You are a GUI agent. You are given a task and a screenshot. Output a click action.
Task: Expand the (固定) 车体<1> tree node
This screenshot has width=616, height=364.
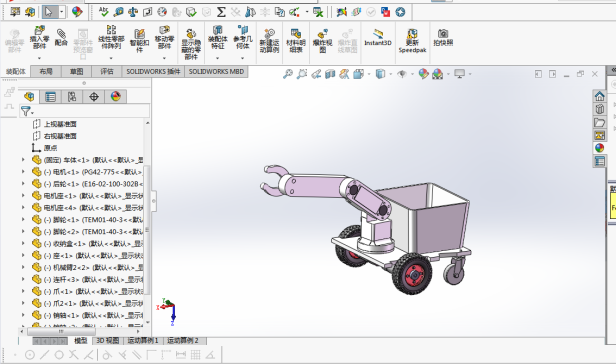pyautogui.click(x=23, y=160)
